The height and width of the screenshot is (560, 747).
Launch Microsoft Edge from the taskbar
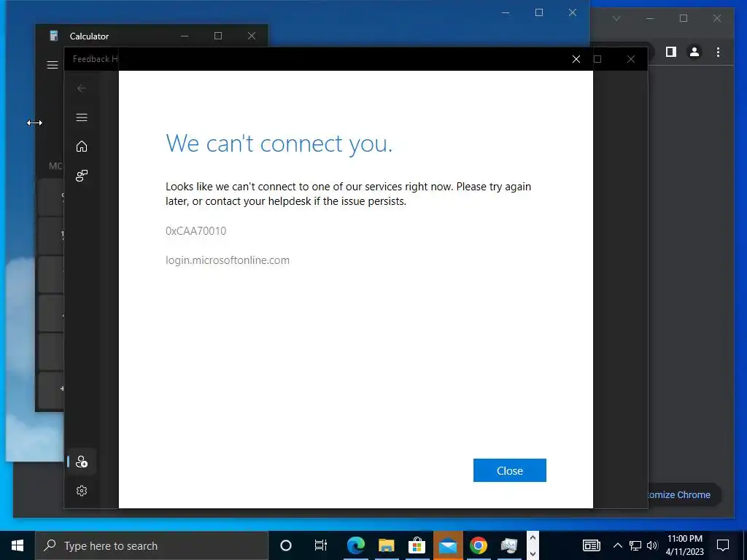coord(355,545)
